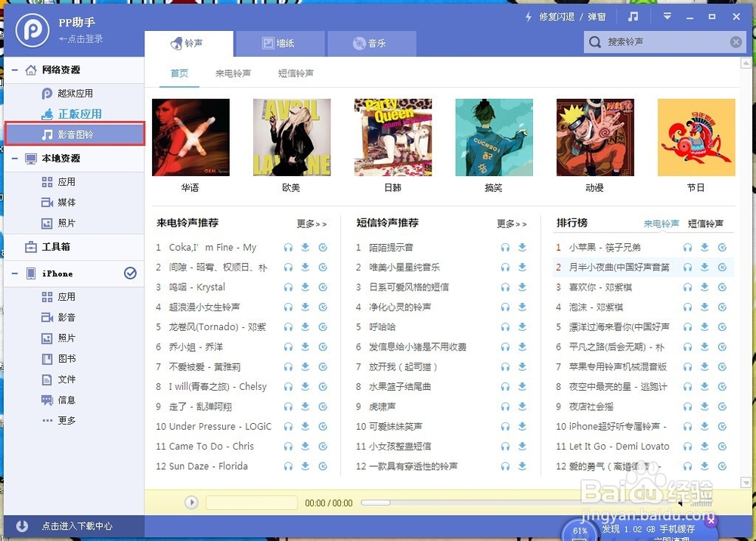
Task: Select the 来电铃声 sub-tab
Action: pyautogui.click(x=233, y=73)
